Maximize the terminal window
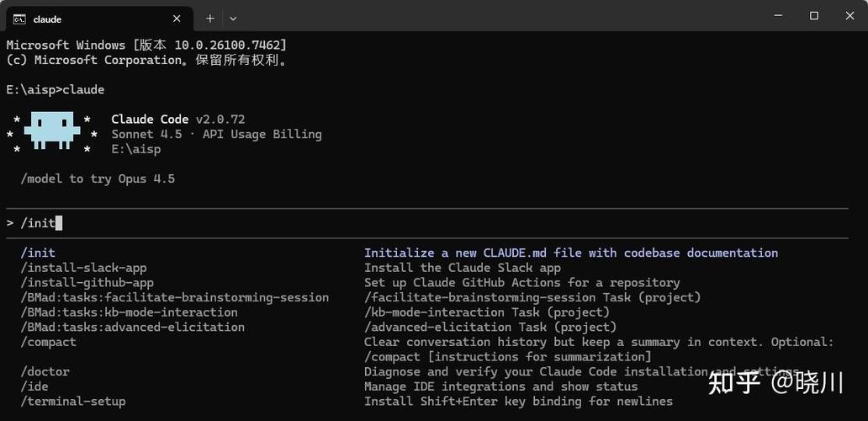The height and width of the screenshot is (421, 868). 814,16
